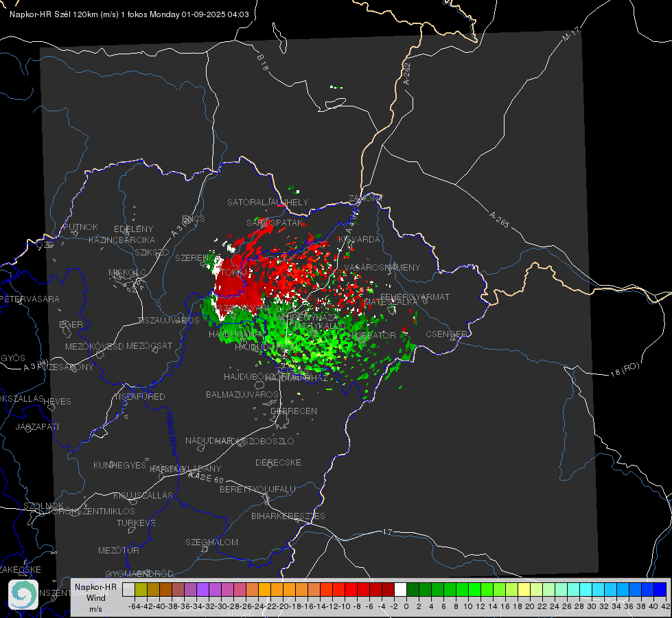Screen dimensions: 672x618
Task: Click the Napkor-HR label in the legend
Action: pyautogui.click(x=95, y=586)
